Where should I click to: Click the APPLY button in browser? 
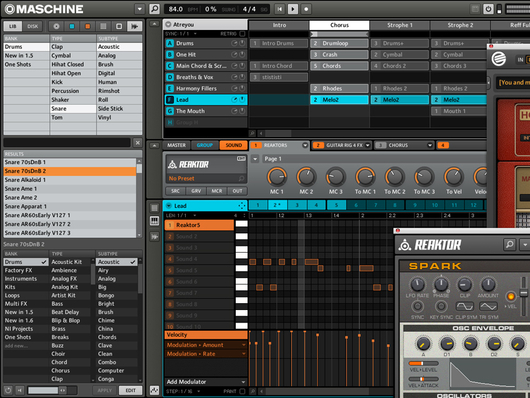[104, 390]
